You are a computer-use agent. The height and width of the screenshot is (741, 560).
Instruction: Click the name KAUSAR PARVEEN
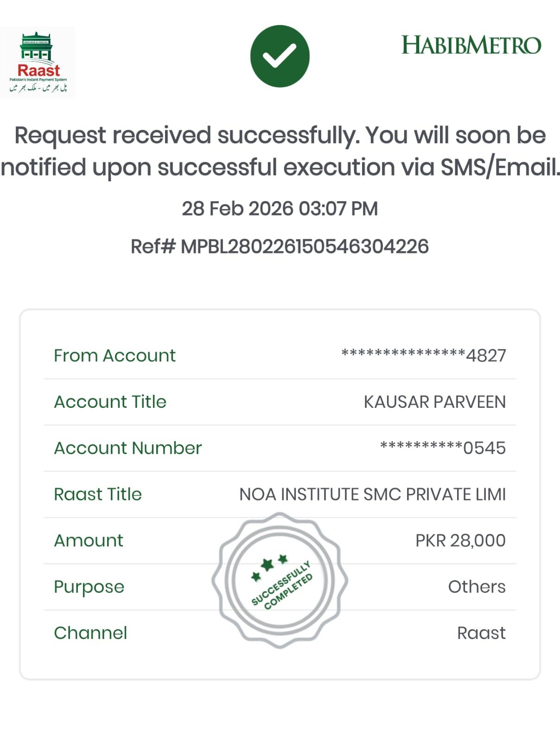point(434,402)
